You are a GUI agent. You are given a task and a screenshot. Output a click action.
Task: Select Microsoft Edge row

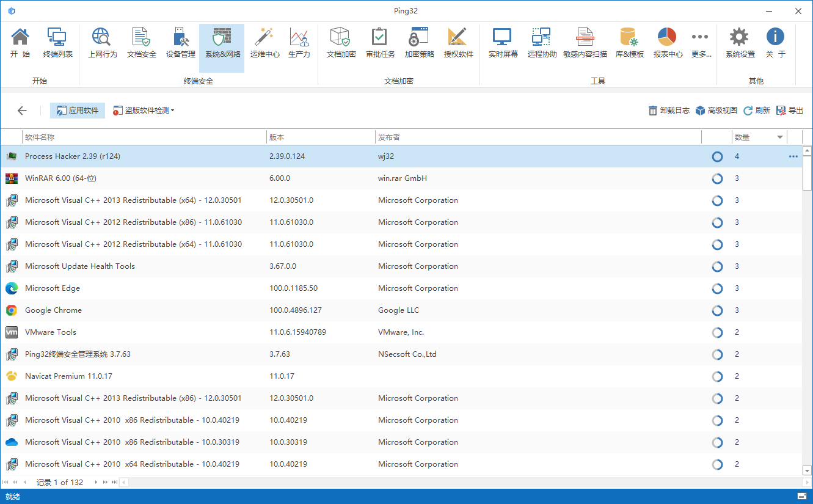(x=401, y=288)
